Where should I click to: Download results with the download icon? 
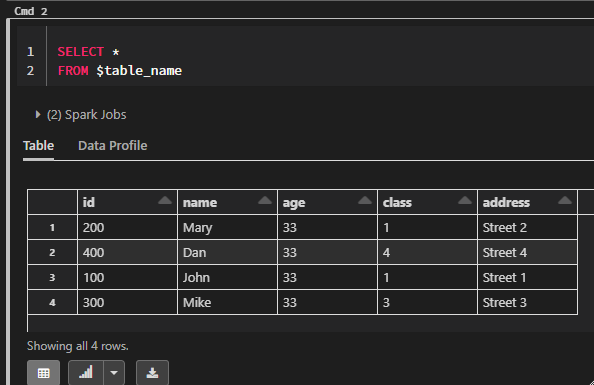coord(152,373)
